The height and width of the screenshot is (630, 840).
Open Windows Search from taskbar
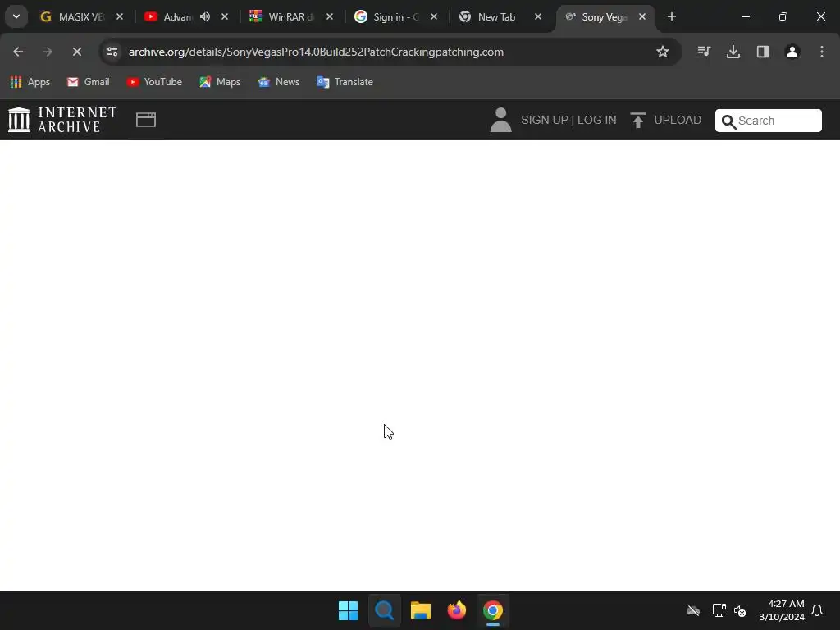[384, 610]
